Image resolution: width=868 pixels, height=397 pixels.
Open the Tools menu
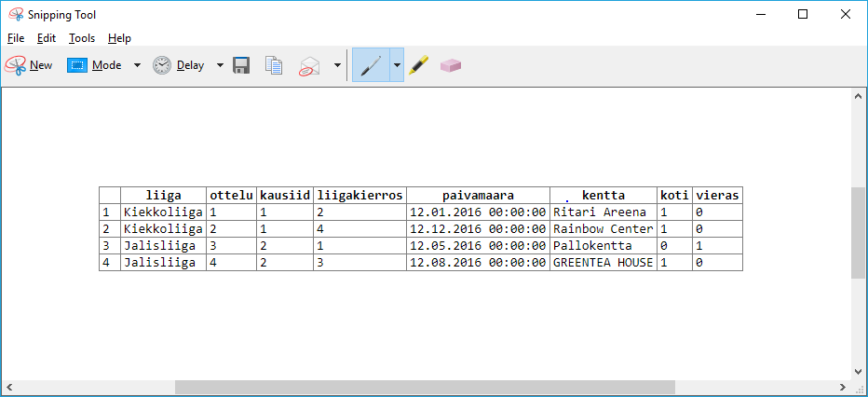(82, 38)
